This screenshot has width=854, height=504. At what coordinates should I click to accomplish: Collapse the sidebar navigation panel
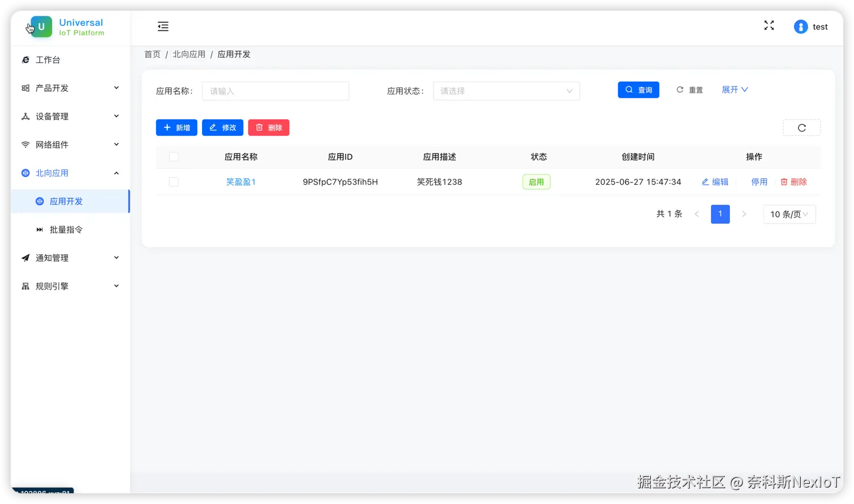point(163,26)
